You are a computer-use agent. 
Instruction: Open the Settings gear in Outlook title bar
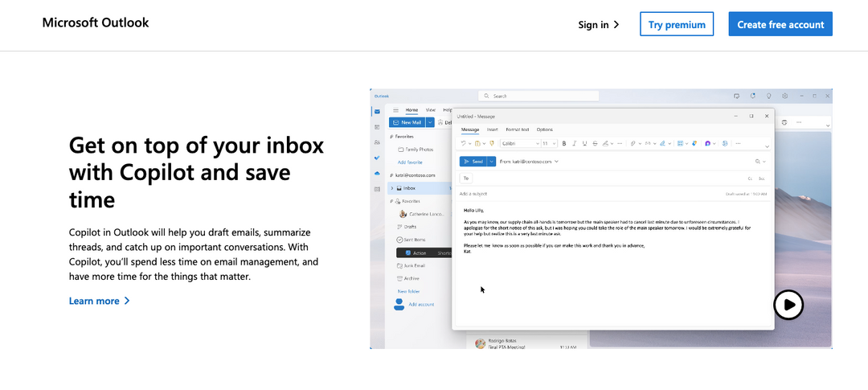tap(785, 96)
